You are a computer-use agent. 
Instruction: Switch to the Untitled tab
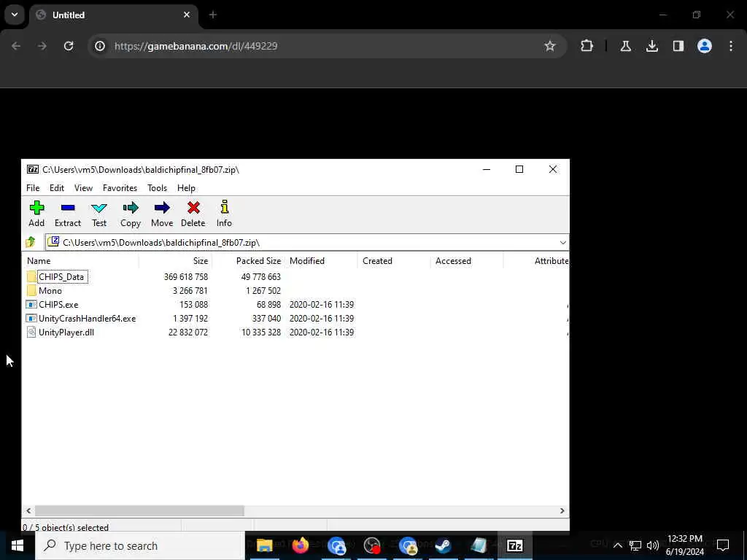[x=113, y=15]
